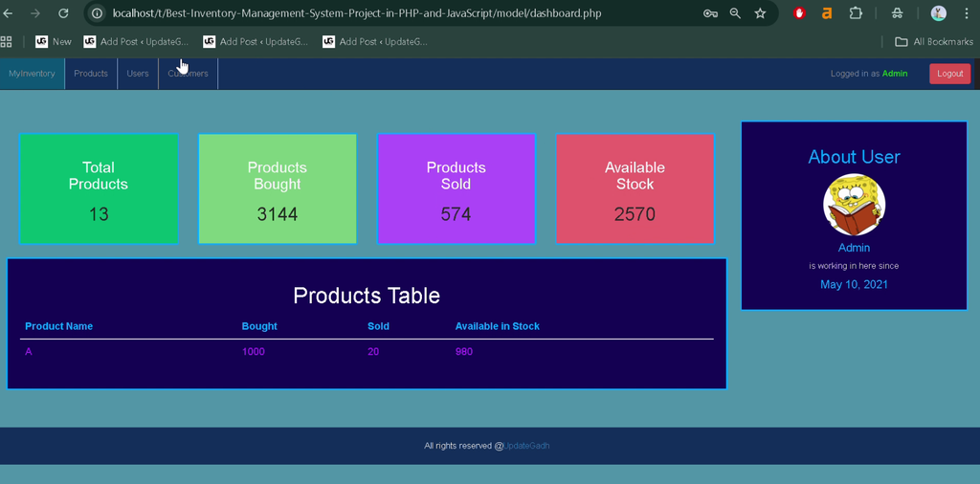This screenshot has height=484, width=980.
Task: Open the first 'Add Post ‹ UpdateG...' bookmark
Action: 136,41
